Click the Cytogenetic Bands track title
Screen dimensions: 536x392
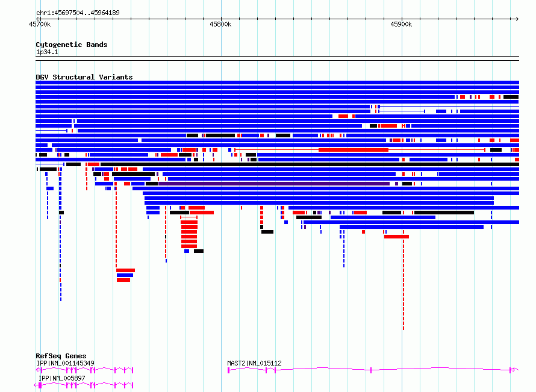[72, 45]
